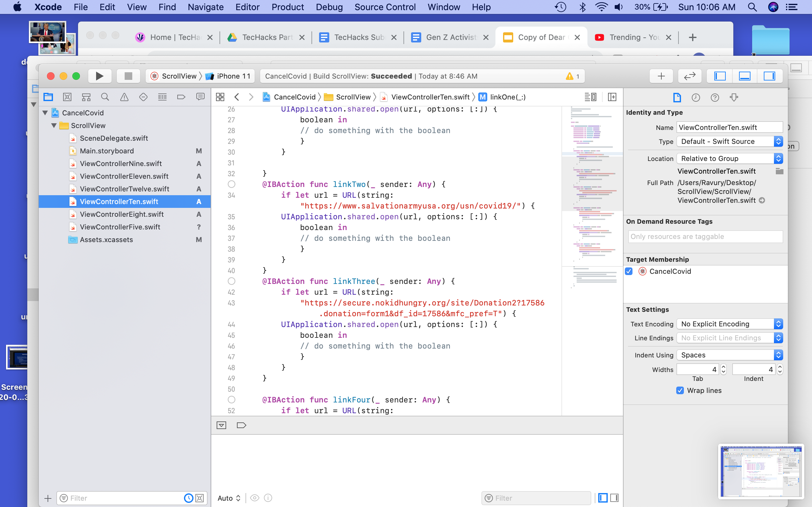Viewport: 812px width, 507px height.
Task: Click the Stop build button
Action: point(128,76)
